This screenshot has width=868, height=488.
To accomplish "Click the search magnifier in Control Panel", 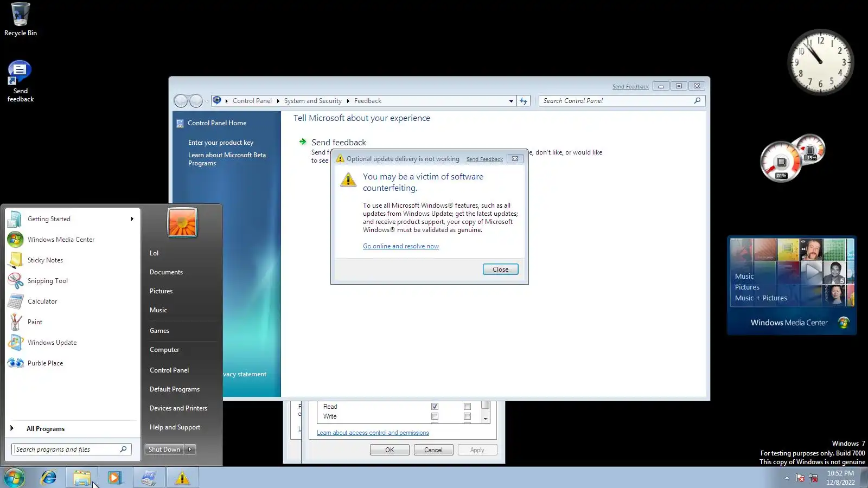I will click(698, 100).
